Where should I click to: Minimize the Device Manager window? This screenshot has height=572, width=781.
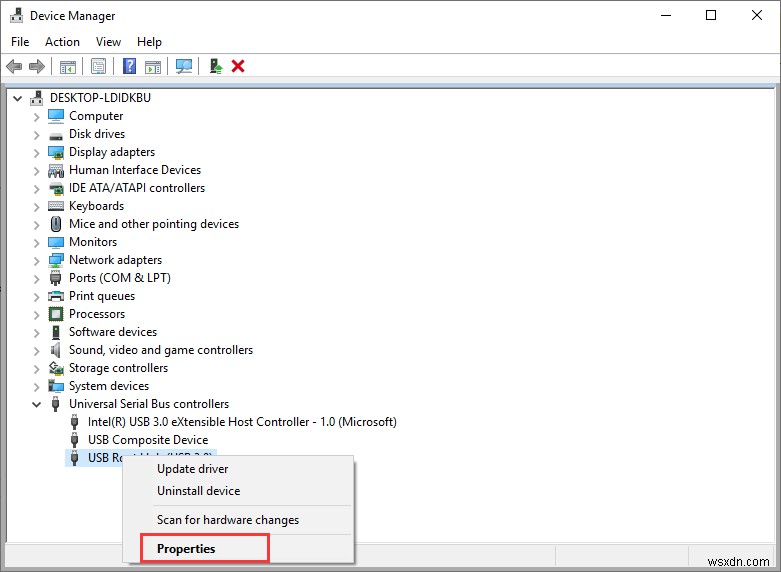pos(666,15)
